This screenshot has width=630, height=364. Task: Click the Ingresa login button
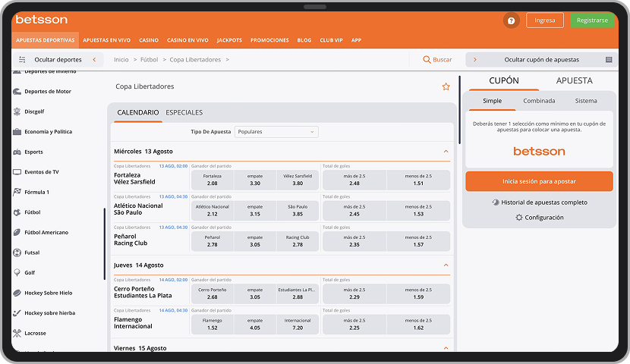click(x=545, y=20)
